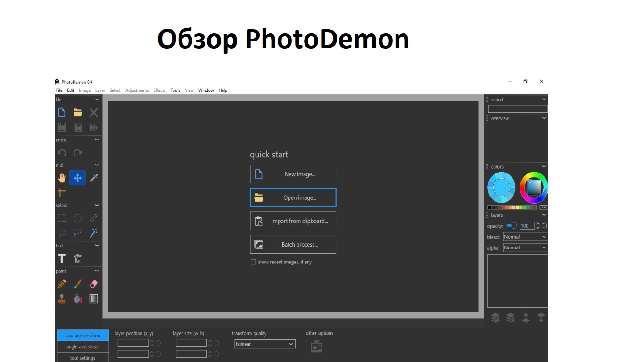
Task: Click the layer opacity slider
Action: click(512, 226)
